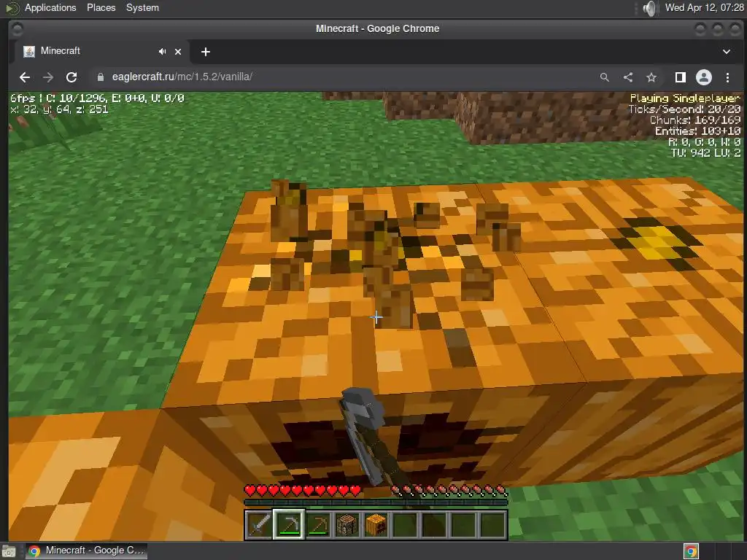The image size is (747, 560).
Task: Select the sixth empty hotbar slot
Action: click(405, 525)
